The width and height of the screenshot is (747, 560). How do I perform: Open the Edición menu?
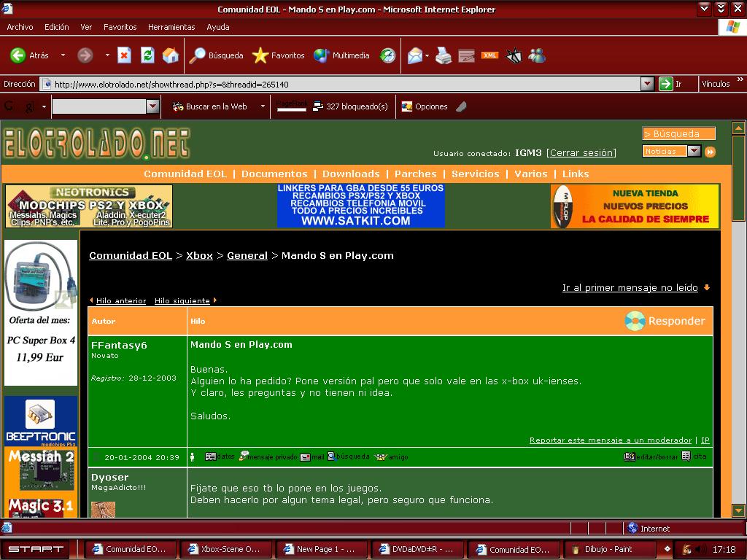(57, 27)
